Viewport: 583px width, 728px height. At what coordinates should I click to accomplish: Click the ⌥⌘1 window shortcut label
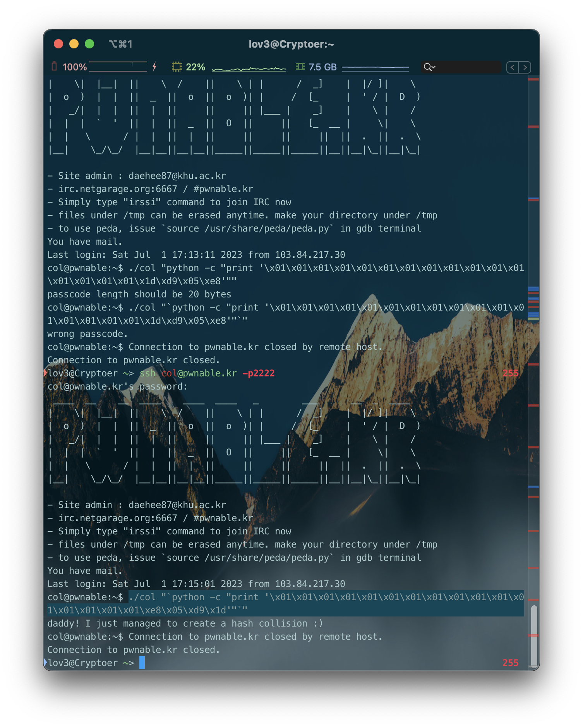(x=120, y=44)
